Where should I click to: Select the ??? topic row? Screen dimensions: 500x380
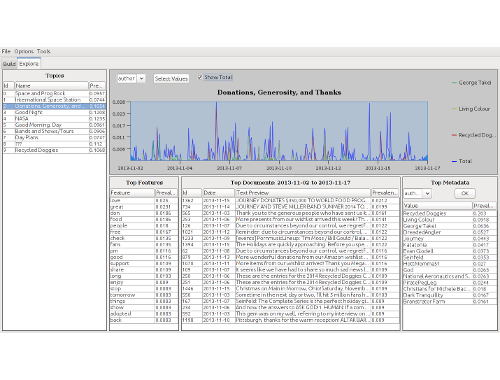54,144
